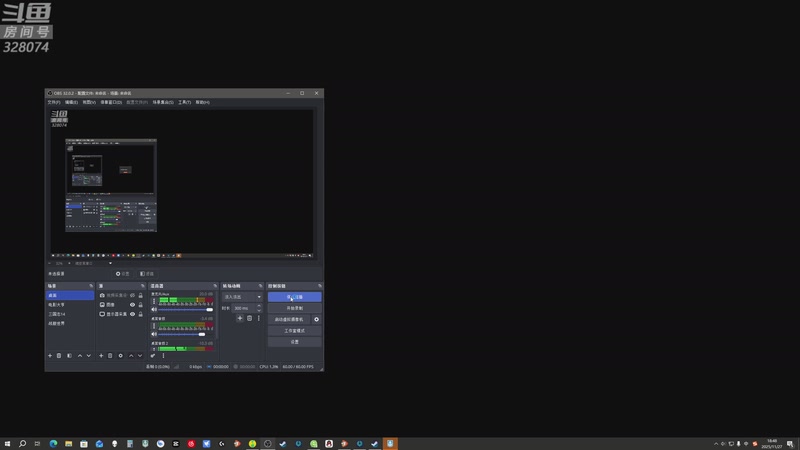Mute the microphone/Aux speaker icon
Screen dimensions: 800x450
tap(154, 310)
